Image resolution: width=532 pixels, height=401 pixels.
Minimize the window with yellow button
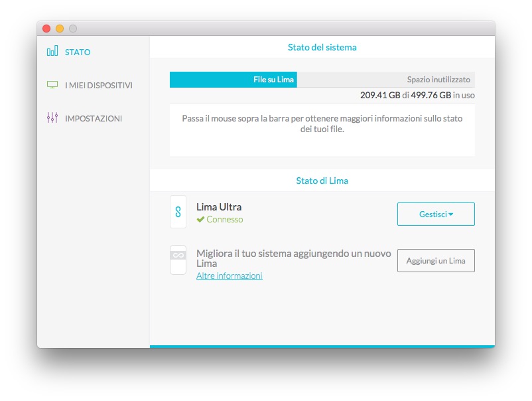(x=60, y=29)
